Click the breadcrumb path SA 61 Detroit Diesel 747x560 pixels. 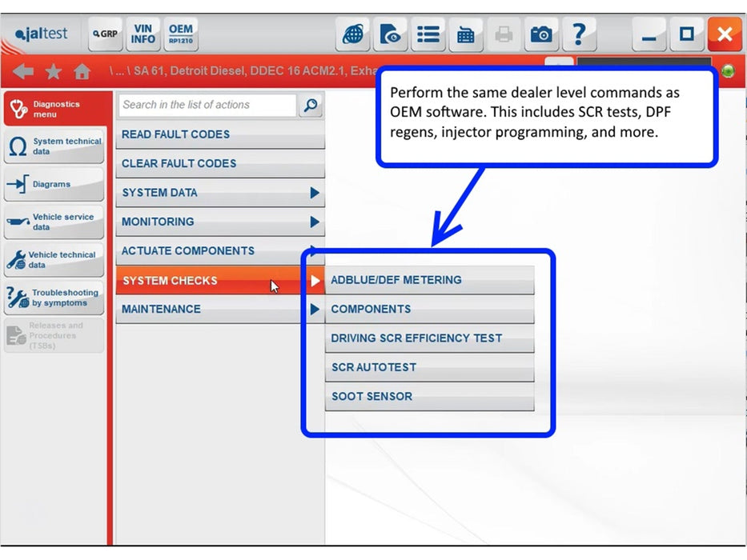click(243, 71)
